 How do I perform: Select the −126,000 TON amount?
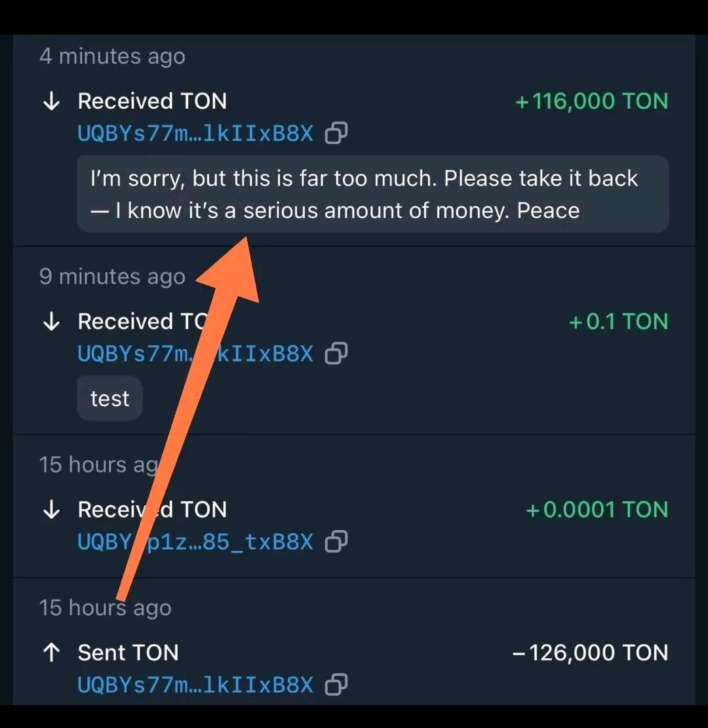(x=589, y=653)
